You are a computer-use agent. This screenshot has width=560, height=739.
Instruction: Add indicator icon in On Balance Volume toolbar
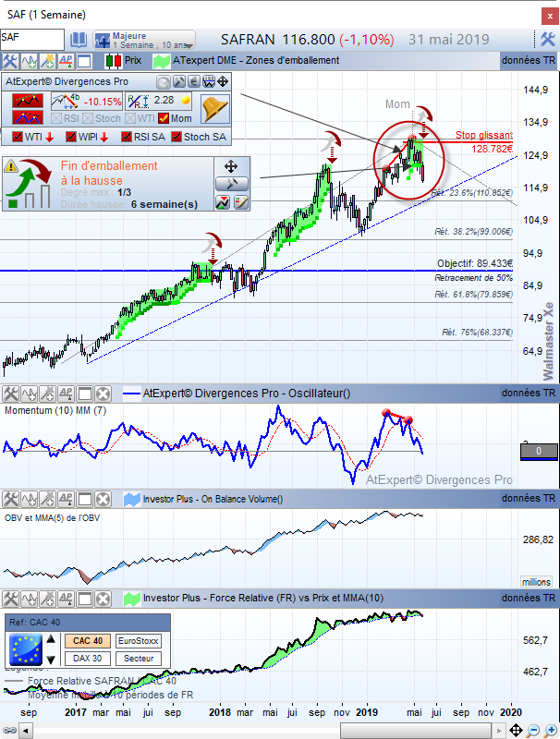click(x=29, y=499)
